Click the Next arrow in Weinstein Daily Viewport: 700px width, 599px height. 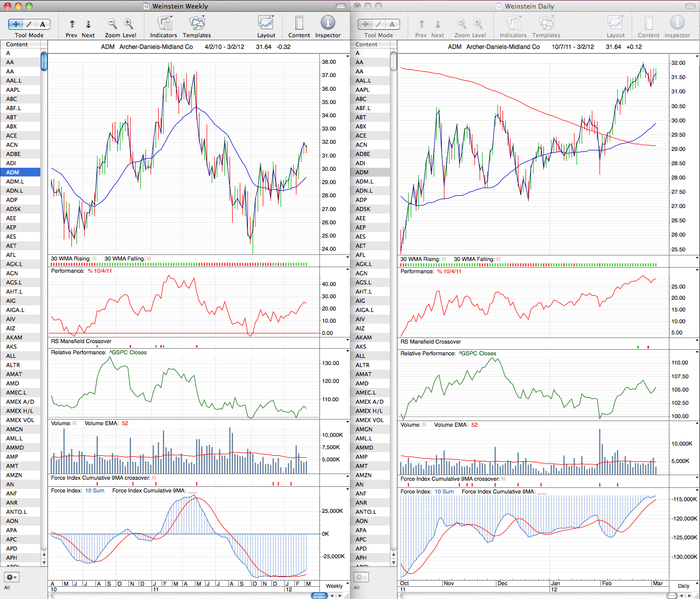(437, 24)
